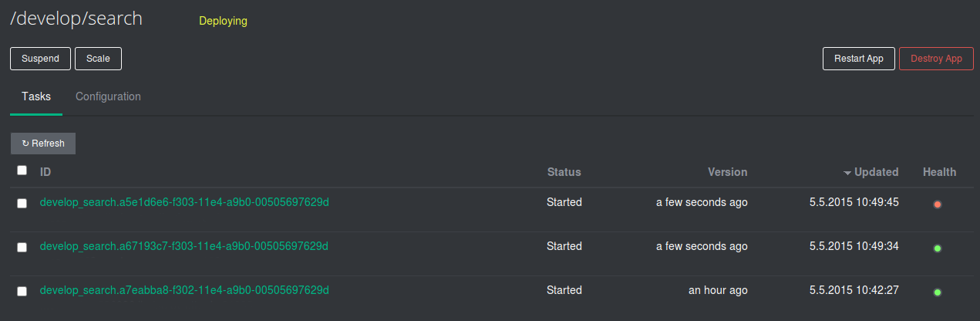Tick the checkbox for task a7eabba8
Screen dimensions: 980x321
[22, 292]
